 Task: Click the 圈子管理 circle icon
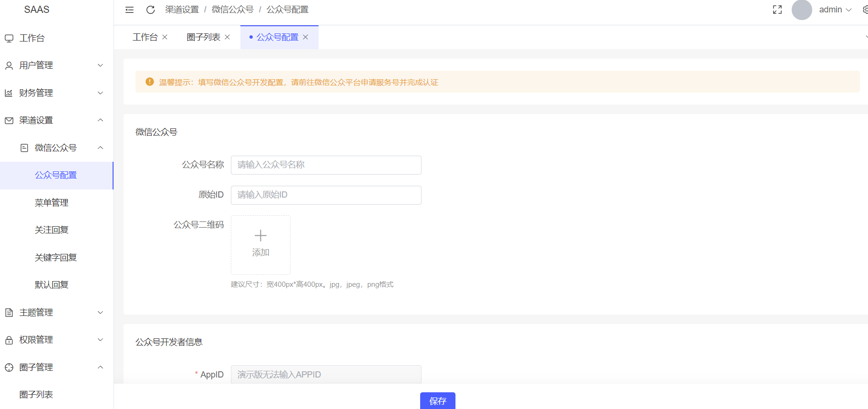point(9,367)
